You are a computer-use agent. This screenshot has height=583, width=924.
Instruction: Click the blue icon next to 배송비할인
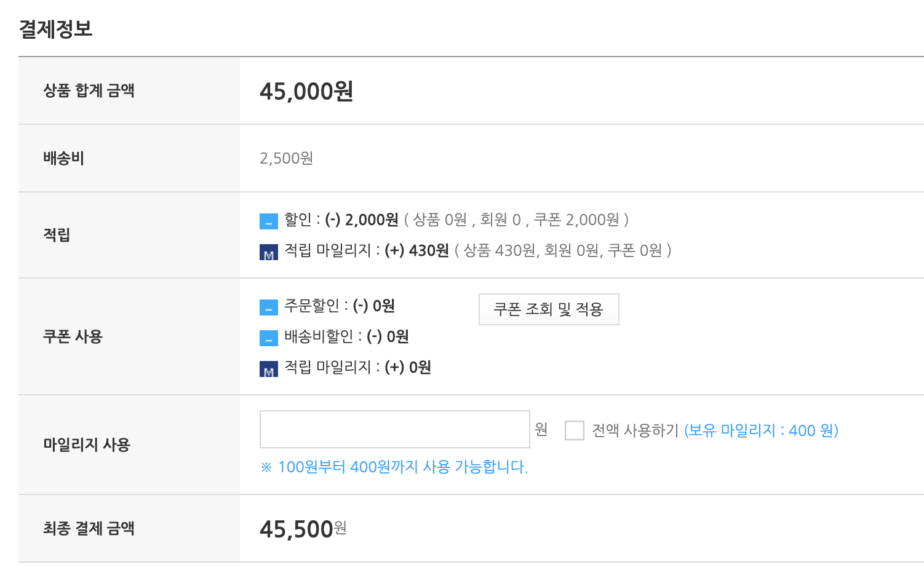click(x=268, y=337)
